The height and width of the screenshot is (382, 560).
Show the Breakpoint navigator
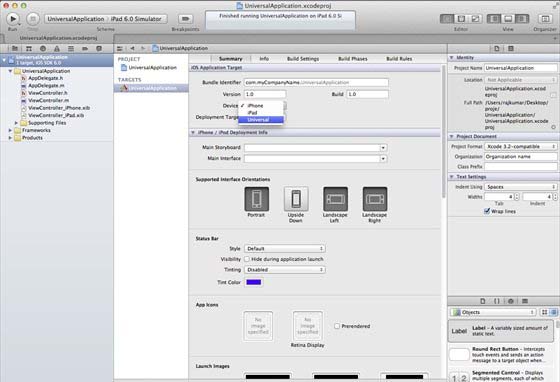pyautogui.click(x=85, y=49)
